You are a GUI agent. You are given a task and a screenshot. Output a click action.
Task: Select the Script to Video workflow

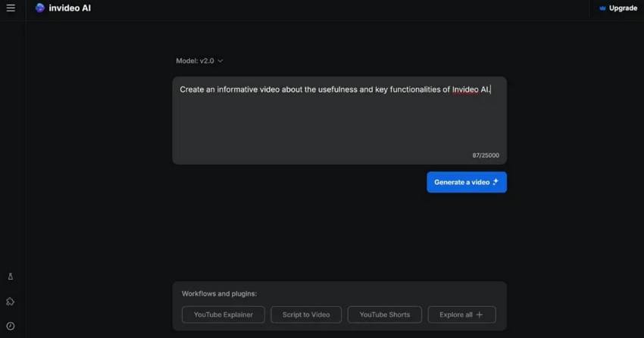pyautogui.click(x=306, y=315)
